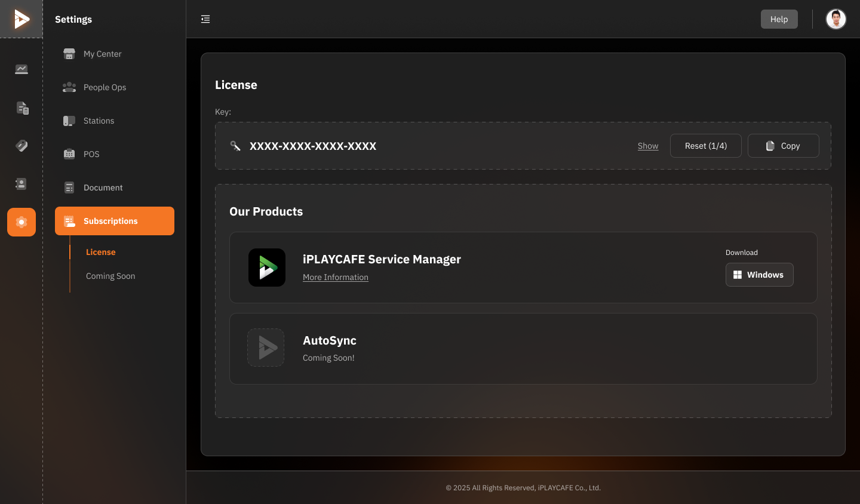Screen dimensions: 860x504
Task: Click the greyed AutoSync app icon
Action: tap(266, 348)
